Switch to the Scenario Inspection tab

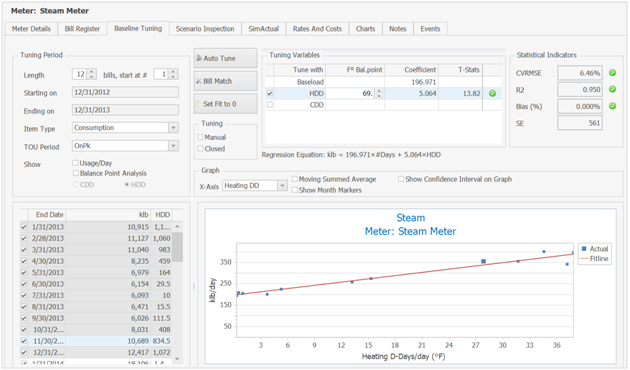point(205,29)
